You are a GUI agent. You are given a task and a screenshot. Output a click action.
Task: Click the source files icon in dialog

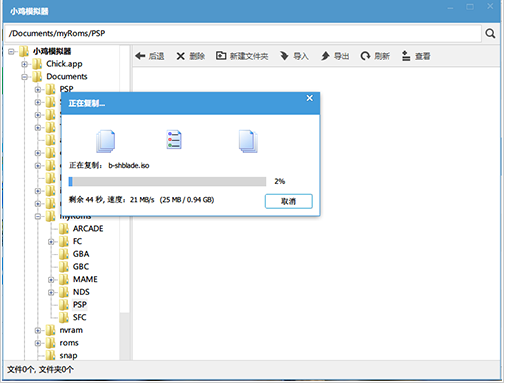(x=106, y=141)
